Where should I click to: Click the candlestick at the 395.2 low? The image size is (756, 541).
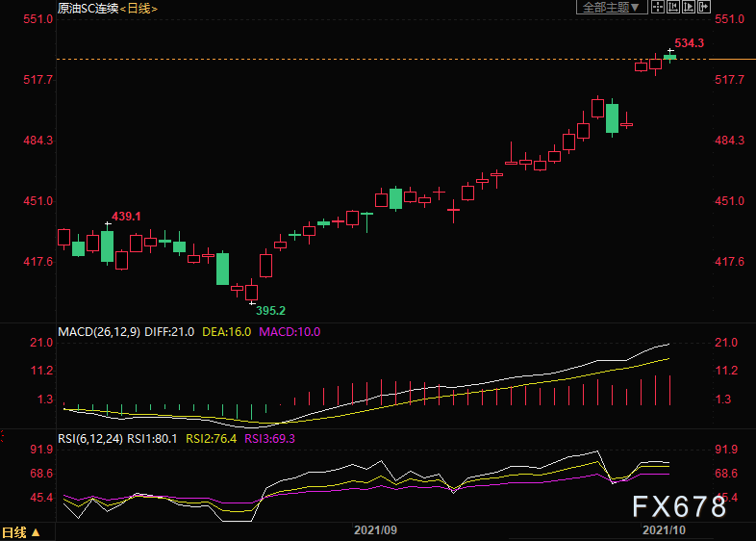tap(252, 292)
